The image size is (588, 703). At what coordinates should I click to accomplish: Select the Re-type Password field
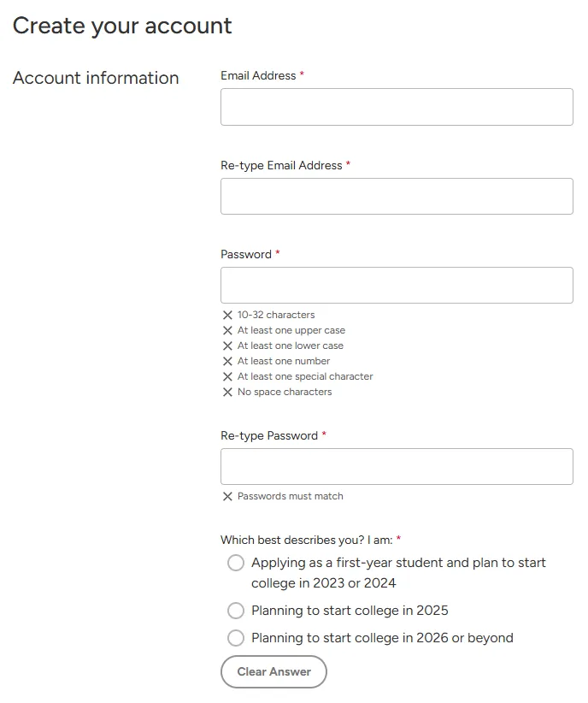[397, 466]
